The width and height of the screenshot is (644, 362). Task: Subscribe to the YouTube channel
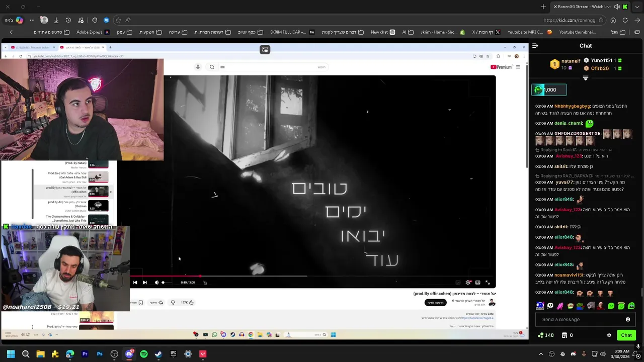point(436,303)
